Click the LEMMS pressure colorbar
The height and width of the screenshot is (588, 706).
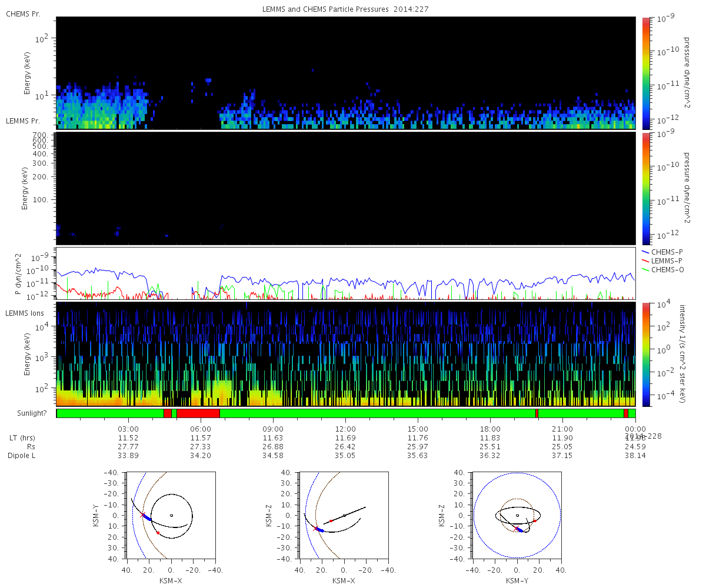[645, 188]
